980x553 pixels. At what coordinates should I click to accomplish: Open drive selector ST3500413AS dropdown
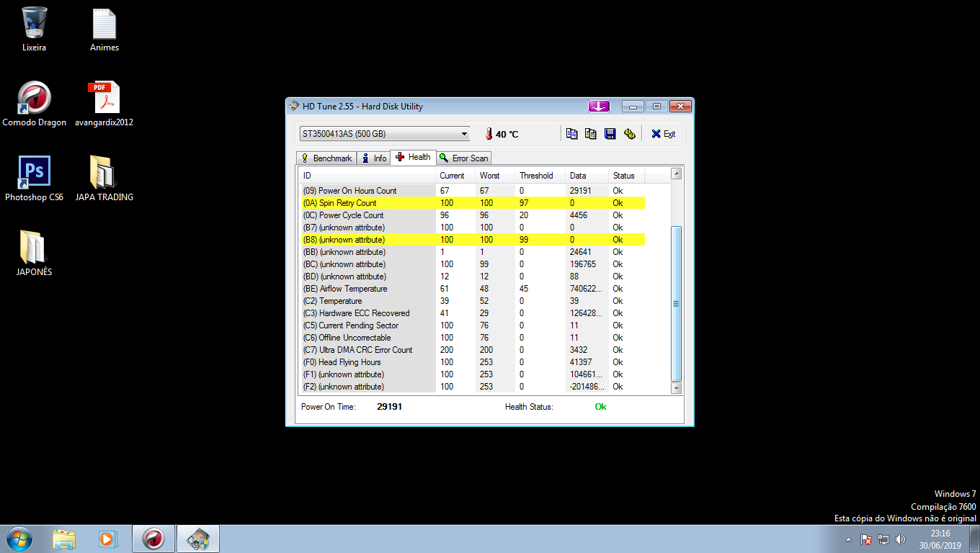point(385,134)
